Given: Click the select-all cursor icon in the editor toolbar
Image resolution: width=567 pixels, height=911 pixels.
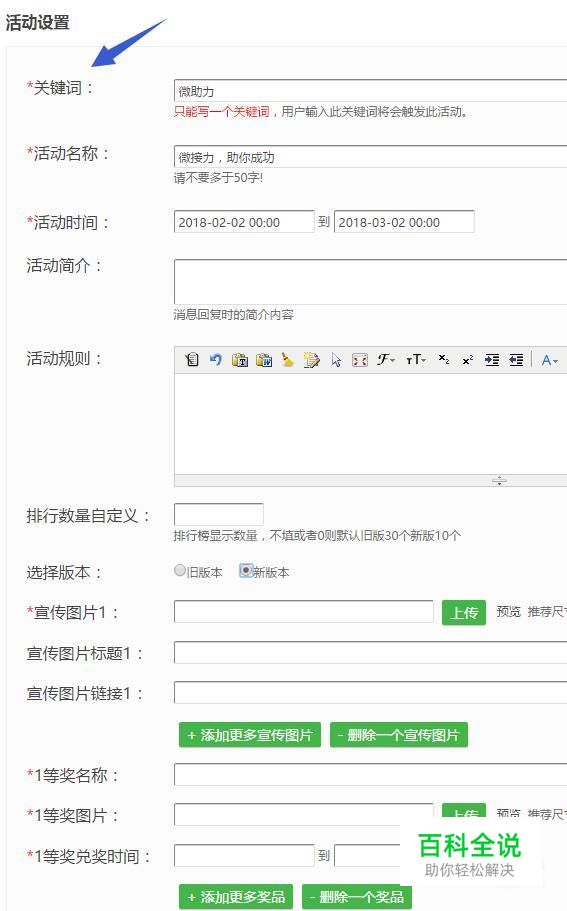Looking at the screenshot, I should pos(336,360).
